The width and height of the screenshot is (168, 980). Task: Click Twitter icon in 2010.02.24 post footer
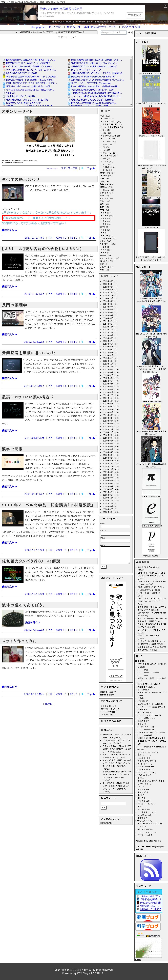click(82, 342)
